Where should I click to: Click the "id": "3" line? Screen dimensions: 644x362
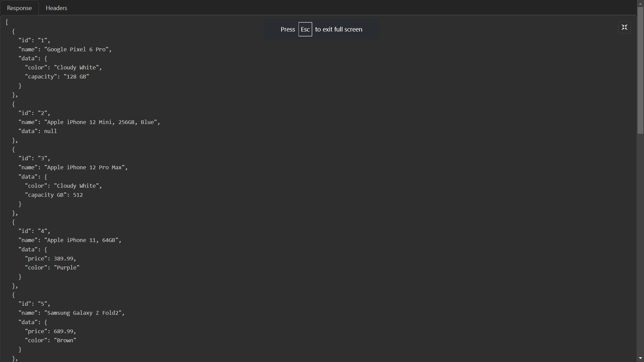coord(34,158)
